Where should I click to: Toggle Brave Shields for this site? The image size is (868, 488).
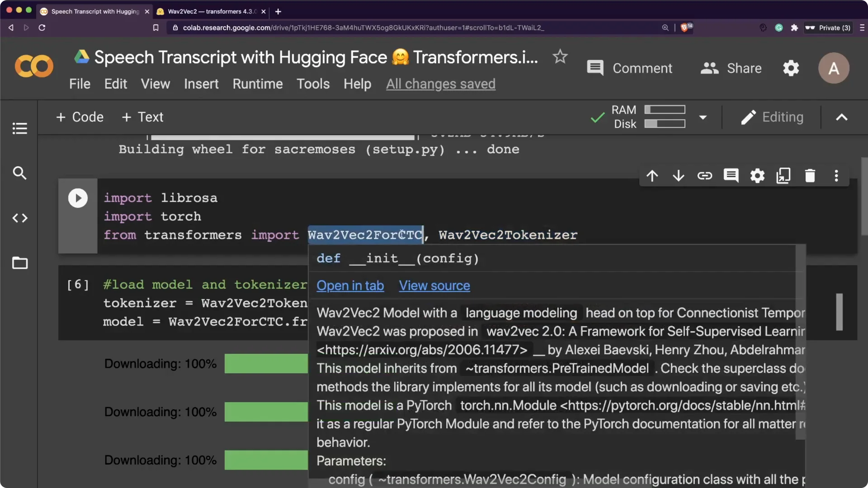pyautogui.click(x=684, y=28)
